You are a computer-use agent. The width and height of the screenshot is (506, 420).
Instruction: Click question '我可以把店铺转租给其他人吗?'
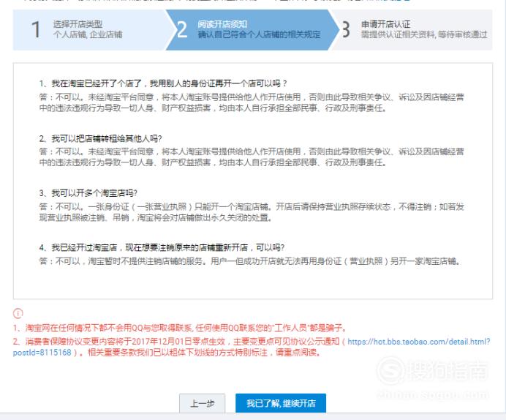point(100,139)
